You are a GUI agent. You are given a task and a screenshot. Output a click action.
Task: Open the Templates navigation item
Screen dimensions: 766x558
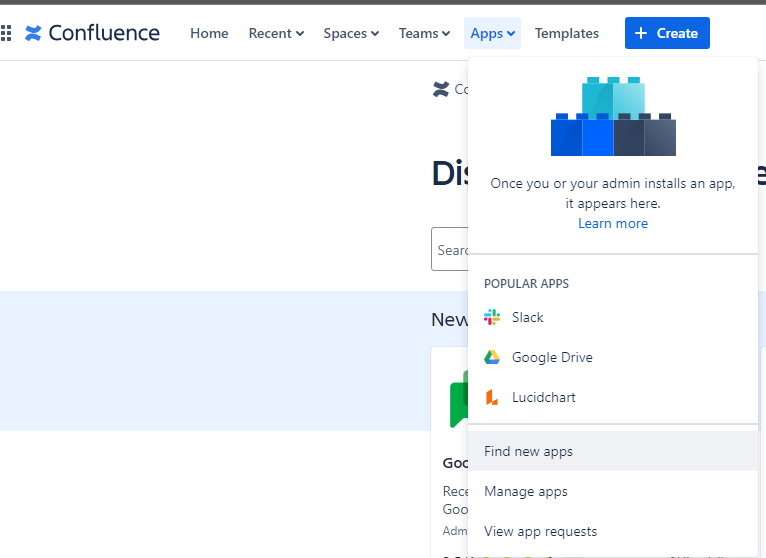coord(567,33)
